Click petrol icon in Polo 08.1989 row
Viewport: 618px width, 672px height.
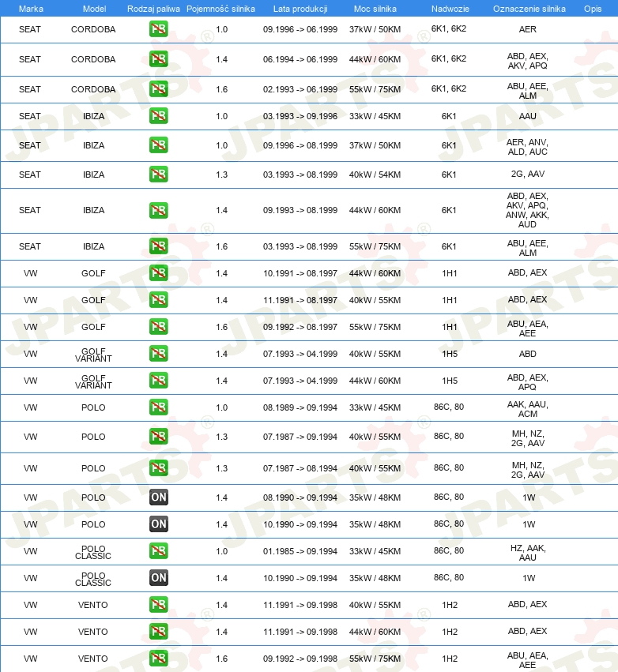[x=158, y=407]
